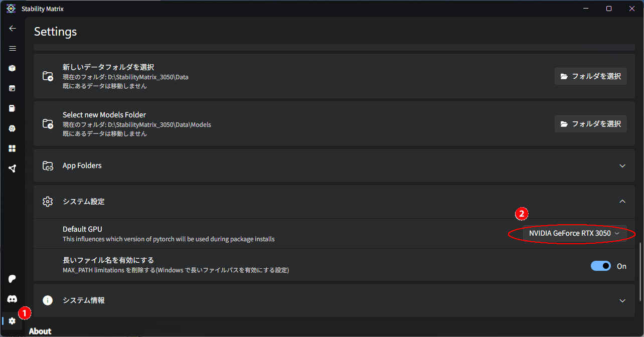Open the Default GPU dropdown
Image resolution: width=644 pixels, height=337 pixels.
[574, 234]
